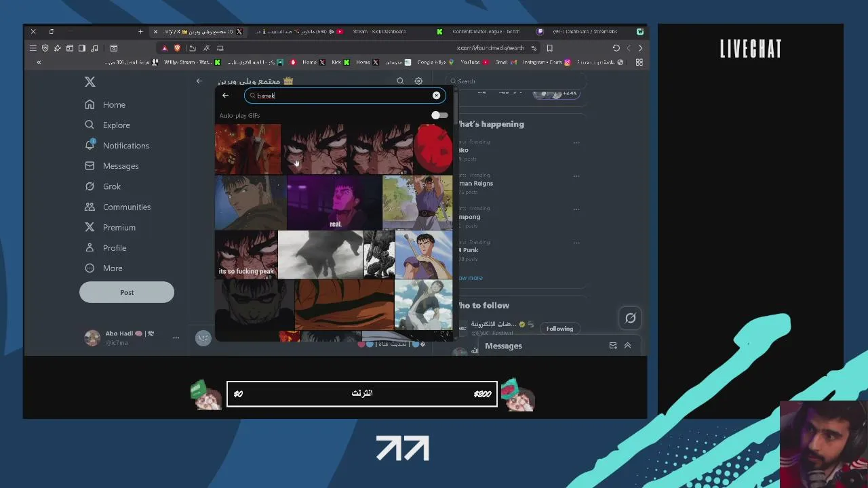Add a new browser tab

pyautogui.click(x=140, y=32)
